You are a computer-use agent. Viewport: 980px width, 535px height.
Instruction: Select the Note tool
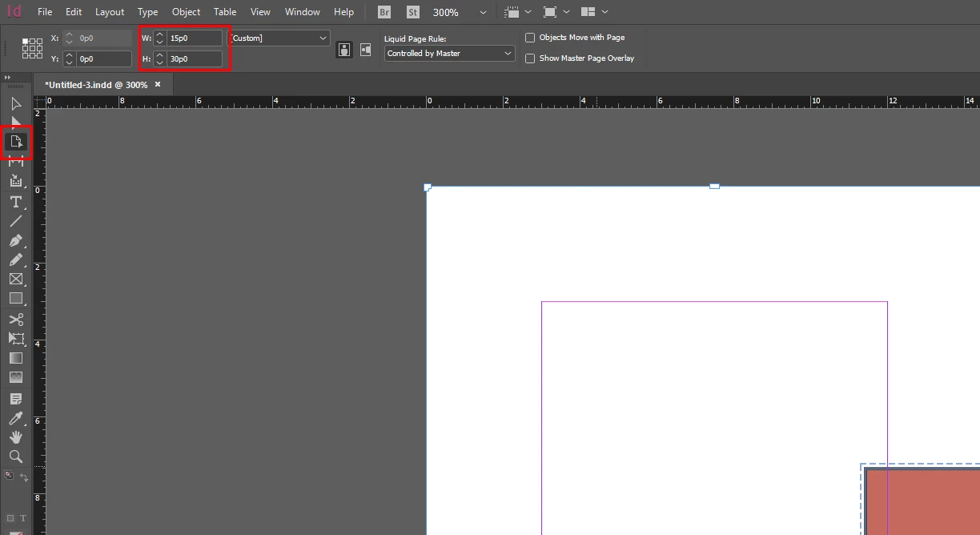[16, 398]
